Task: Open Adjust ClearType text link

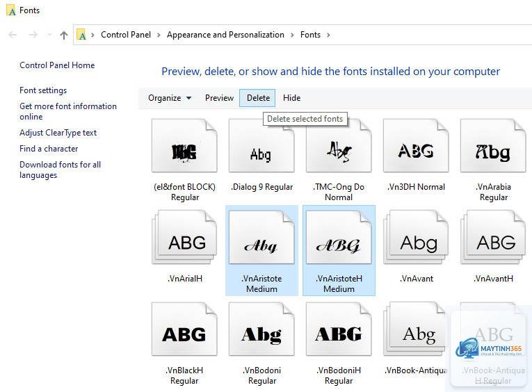Action: click(58, 133)
